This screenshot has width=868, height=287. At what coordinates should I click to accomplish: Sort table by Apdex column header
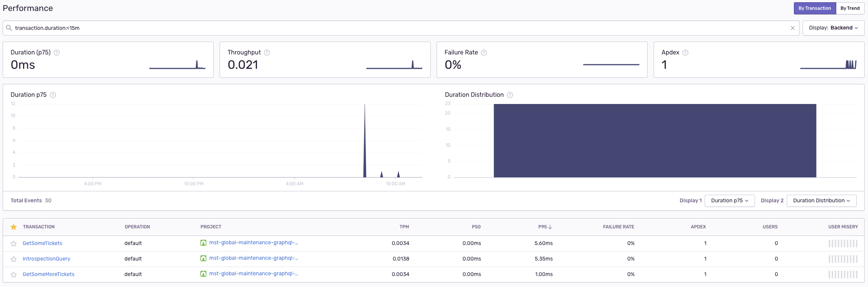click(698, 227)
